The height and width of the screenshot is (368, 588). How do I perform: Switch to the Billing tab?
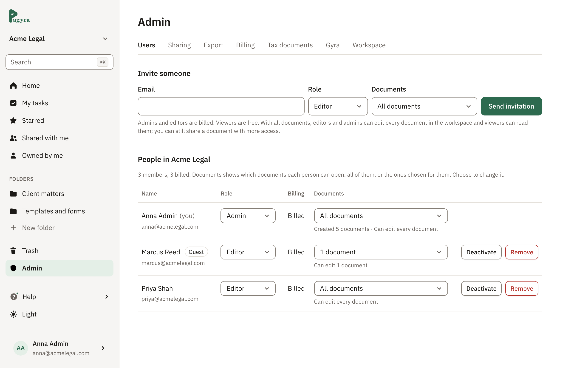245,45
